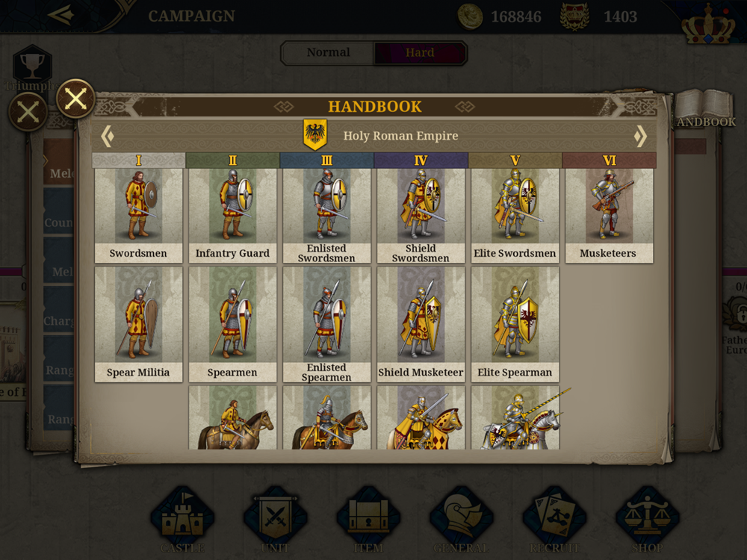Click the crown icon in top corner

[x=708, y=24]
